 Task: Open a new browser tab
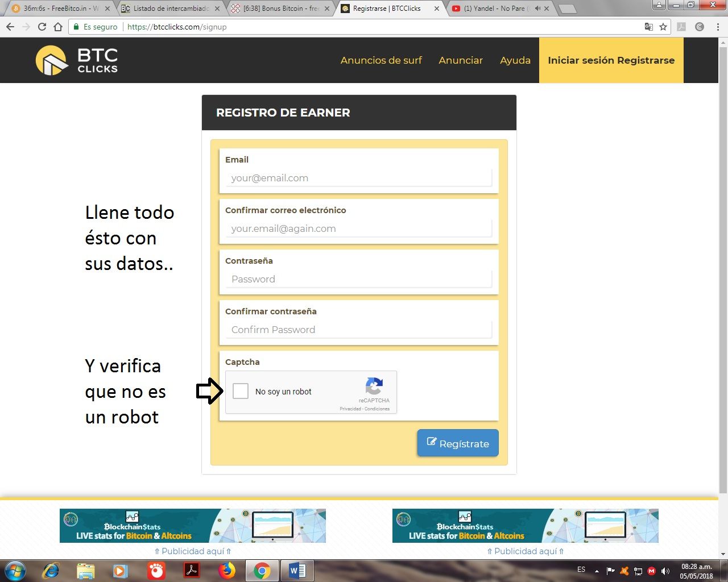click(567, 9)
